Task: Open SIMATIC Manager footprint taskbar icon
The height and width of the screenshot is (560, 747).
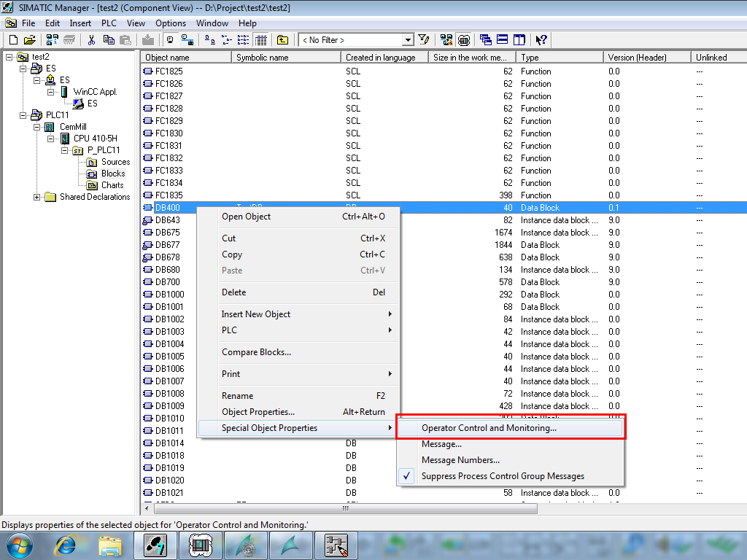Action: pyautogui.click(x=155, y=545)
